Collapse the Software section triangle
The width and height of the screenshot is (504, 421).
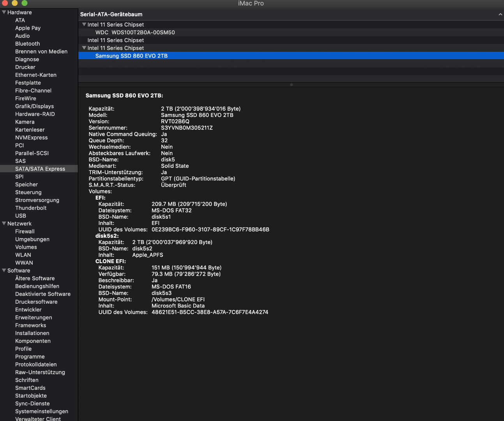(4, 271)
